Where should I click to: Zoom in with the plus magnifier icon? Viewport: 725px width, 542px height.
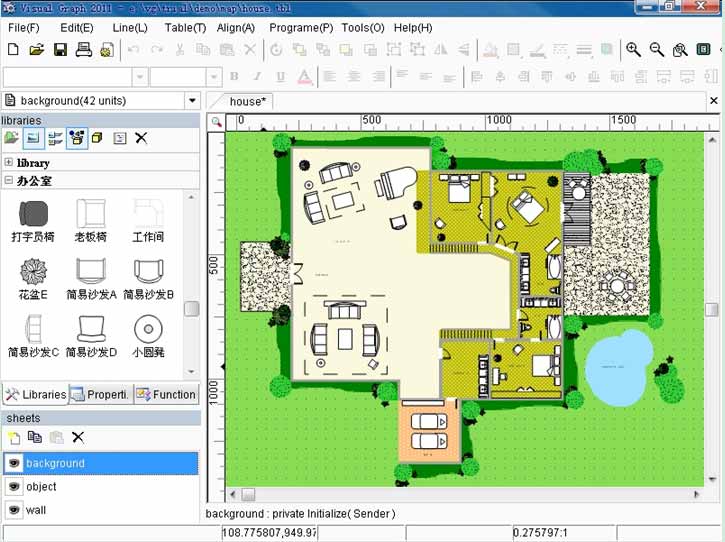(633, 49)
